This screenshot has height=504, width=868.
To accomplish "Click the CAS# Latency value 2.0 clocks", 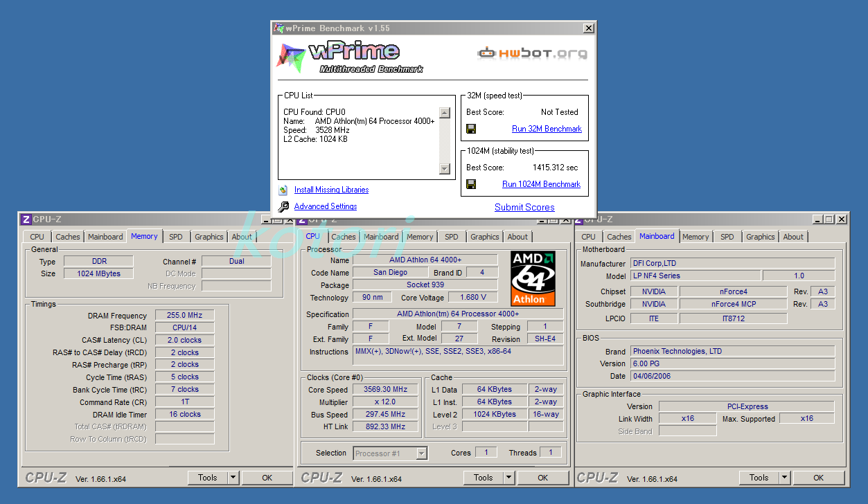I will point(185,340).
